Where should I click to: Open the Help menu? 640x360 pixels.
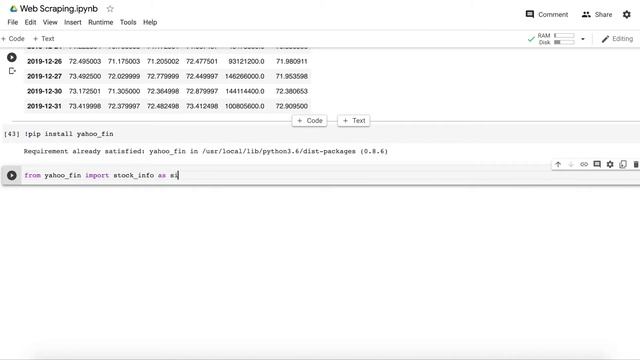[150, 22]
